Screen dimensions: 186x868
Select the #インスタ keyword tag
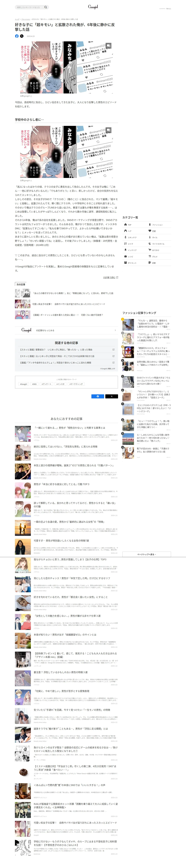(60, 384)
